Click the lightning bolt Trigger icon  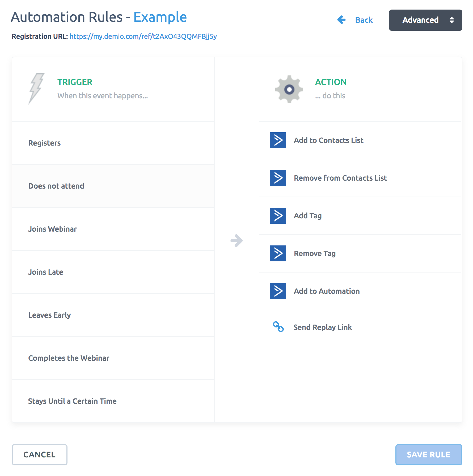click(x=36, y=89)
